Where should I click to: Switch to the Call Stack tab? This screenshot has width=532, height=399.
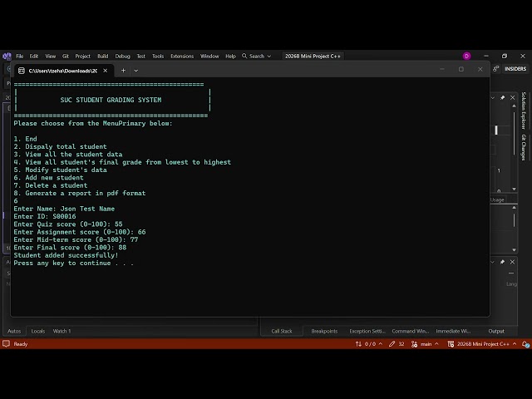(282, 331)
